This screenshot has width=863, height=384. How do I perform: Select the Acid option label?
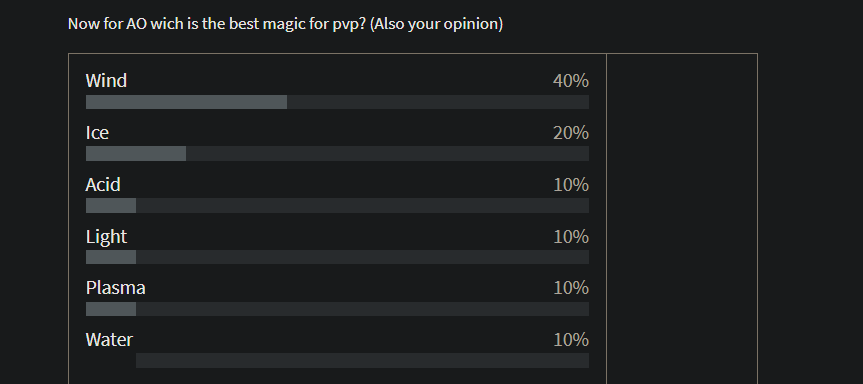103,184
